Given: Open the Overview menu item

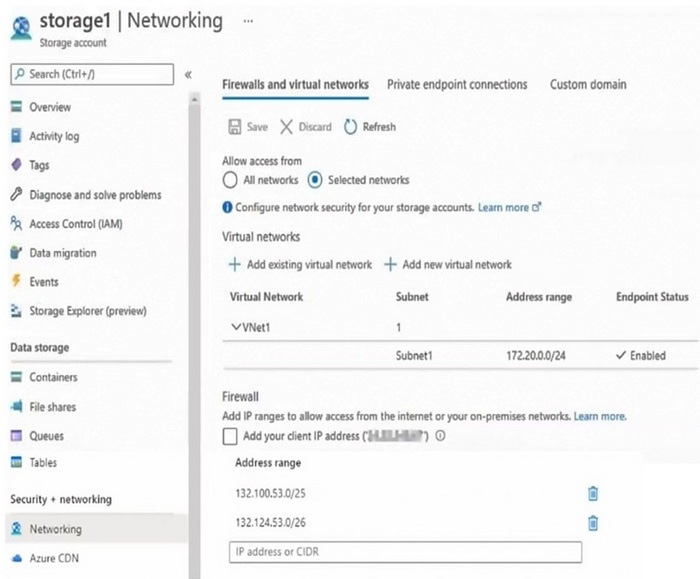Looking at the screenshot, I should point(50,107).
